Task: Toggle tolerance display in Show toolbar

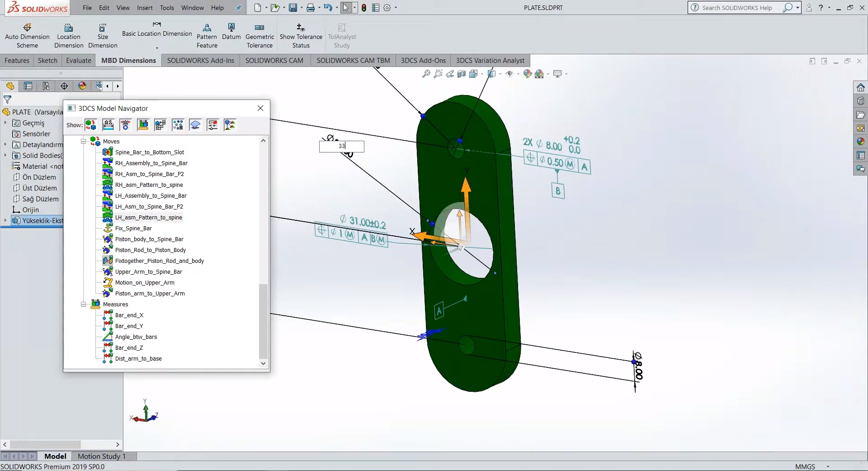Action: click(107, 125)
